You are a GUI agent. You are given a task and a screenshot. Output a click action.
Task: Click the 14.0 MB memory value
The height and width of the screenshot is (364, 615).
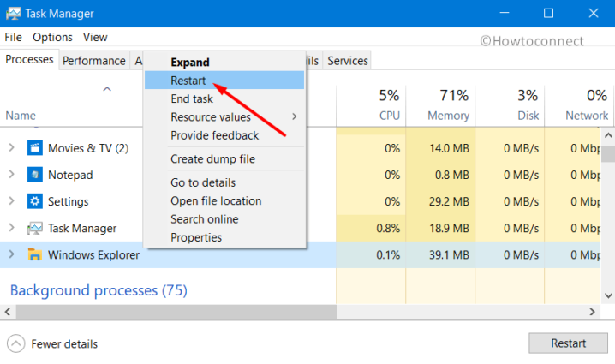[449, 148]
